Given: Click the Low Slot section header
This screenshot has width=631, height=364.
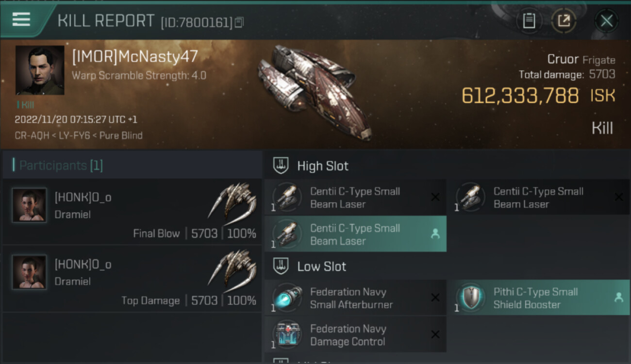Looking at the screenshot, I should [x=321, y=266].
